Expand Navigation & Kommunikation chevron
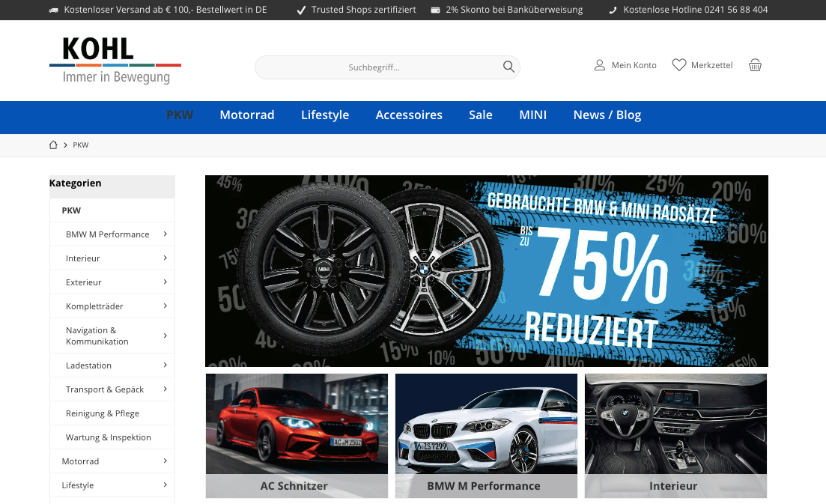Image resolution: width=826 pixels, height=504 pixels. point(165,336)
